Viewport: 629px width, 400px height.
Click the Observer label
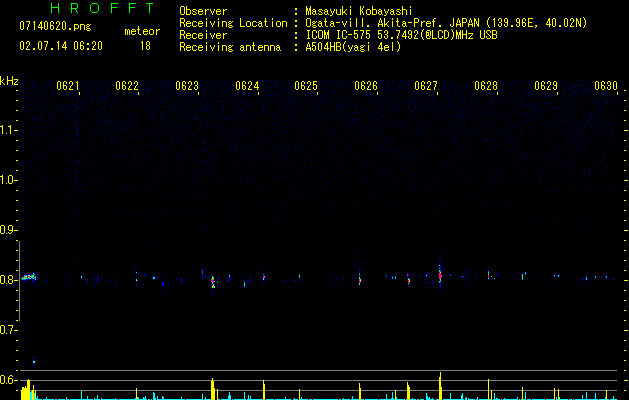(203, 11)
